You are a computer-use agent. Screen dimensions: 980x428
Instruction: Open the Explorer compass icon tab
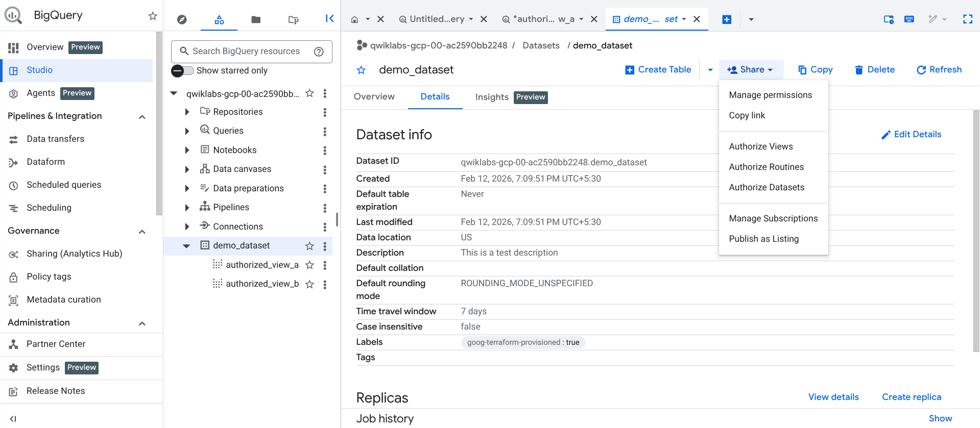pos(182,19)
